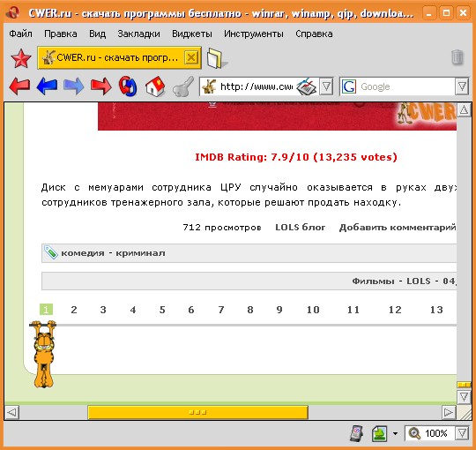Click the red star panel toggle icon
The height and width of the screenshot is (450, 476).
point(20,57)
